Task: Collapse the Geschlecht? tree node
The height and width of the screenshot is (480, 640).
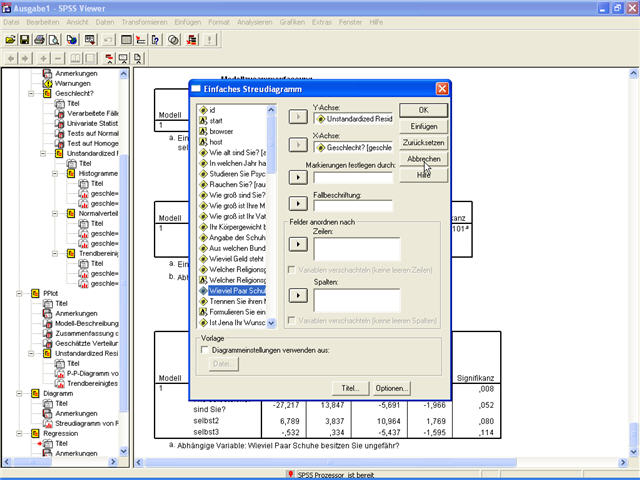Action: 32,93
